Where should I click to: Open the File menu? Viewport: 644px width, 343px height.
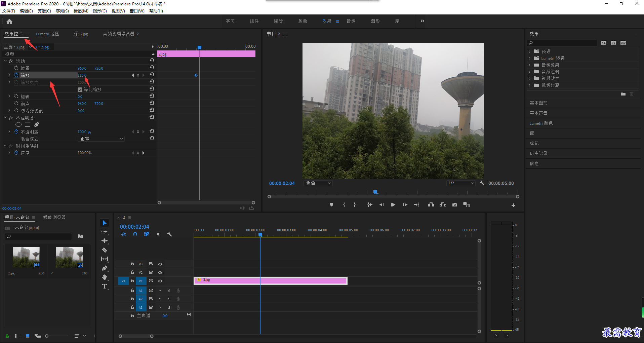click(8, 11)
